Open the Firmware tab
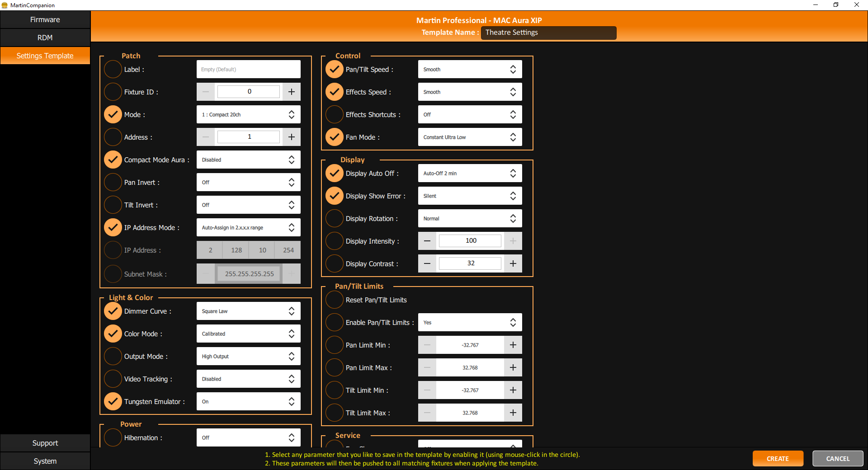The height and width of the screenshot is (470, 868). (x=45, y=19)
